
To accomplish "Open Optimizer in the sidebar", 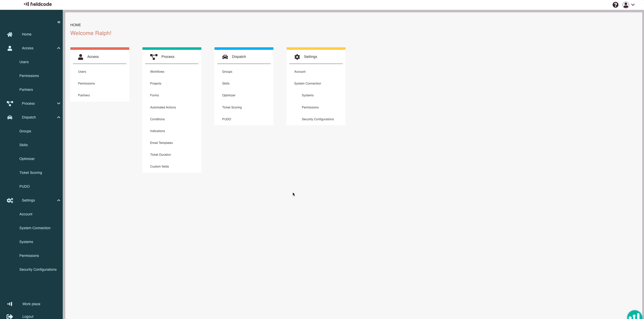I will click(27, 159).
